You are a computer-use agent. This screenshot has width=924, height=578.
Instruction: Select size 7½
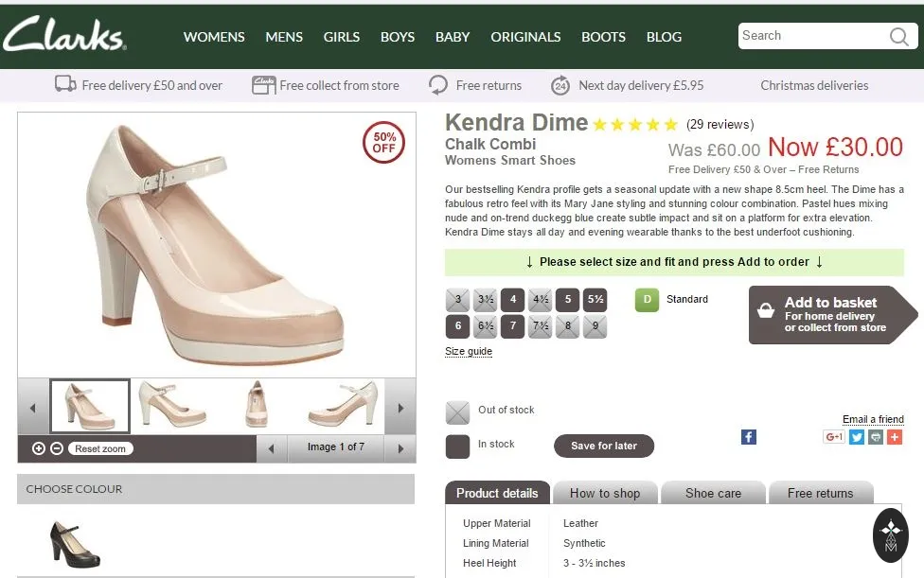(x=540, y=326)
